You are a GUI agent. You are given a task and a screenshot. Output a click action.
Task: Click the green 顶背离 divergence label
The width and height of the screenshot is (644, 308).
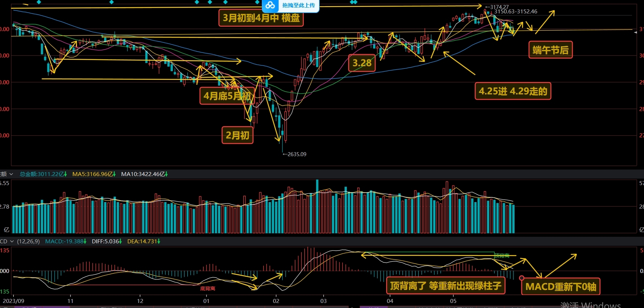tap(502, 256)
